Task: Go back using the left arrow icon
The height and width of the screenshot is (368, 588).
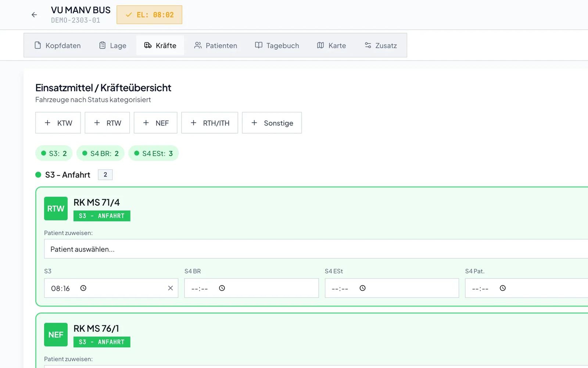Action: pos(34,15)
